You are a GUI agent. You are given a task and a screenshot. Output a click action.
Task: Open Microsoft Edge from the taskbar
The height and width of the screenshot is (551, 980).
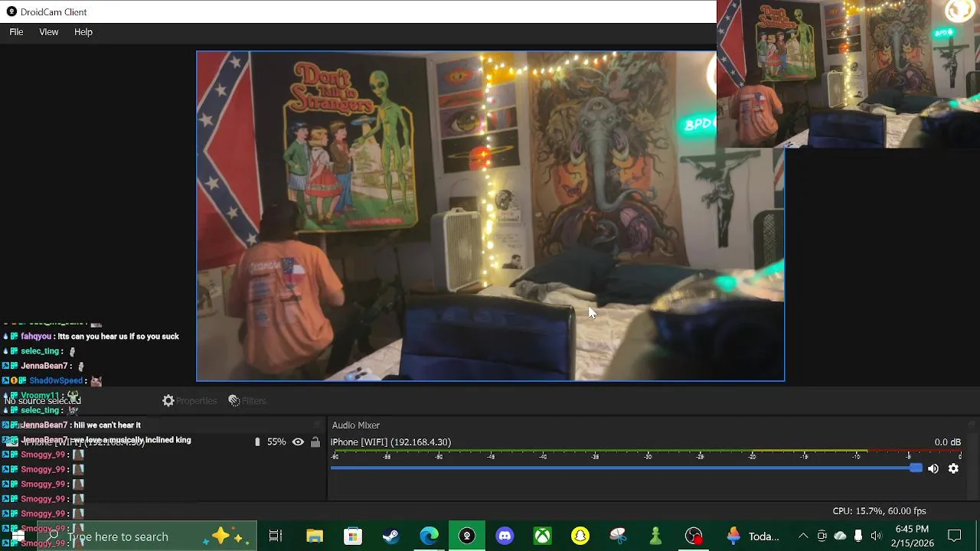tap(429, 536)
